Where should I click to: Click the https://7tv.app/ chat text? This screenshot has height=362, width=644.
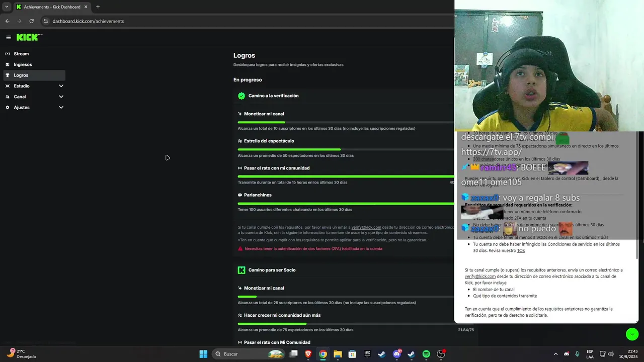coord(491,152)
